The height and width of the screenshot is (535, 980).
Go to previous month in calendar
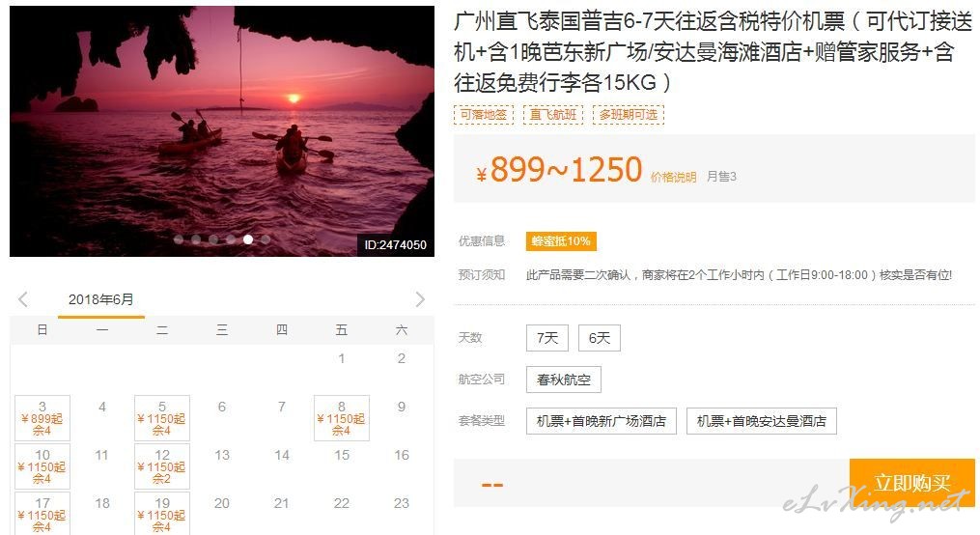click(x=23, y=299)
